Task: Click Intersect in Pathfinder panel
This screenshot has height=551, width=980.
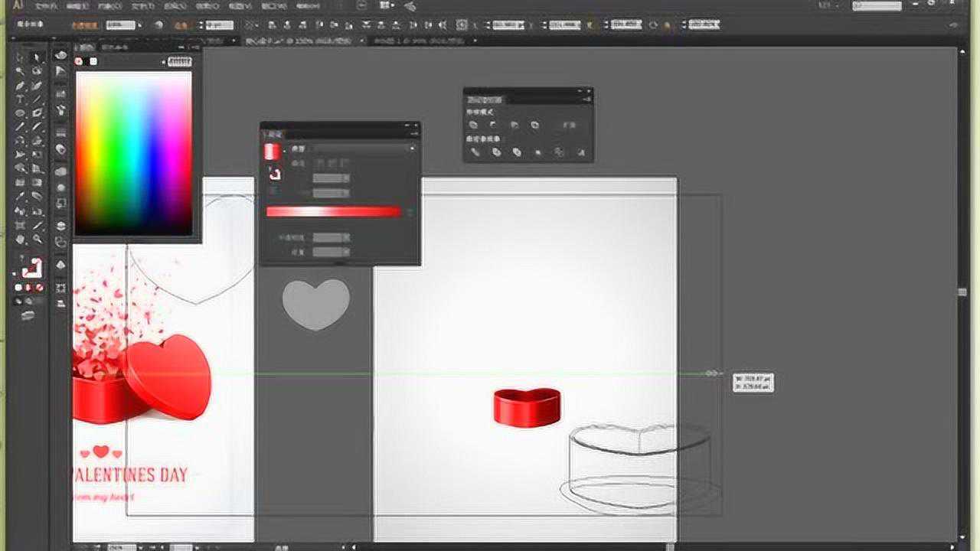Action: click(514, 125)
